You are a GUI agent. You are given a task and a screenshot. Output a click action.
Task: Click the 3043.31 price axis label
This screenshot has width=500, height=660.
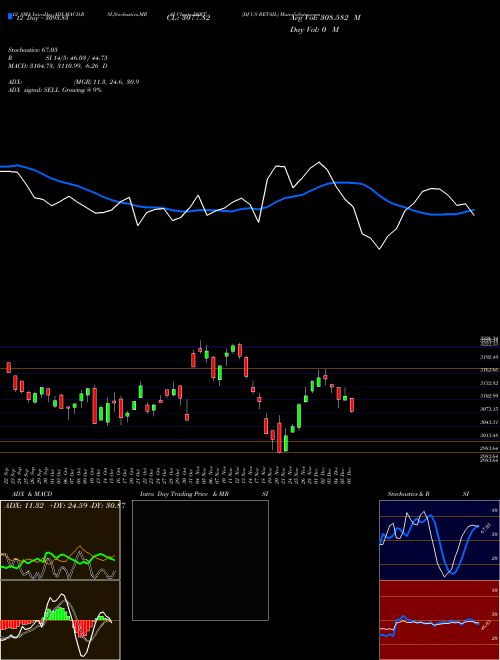[490, 422]
